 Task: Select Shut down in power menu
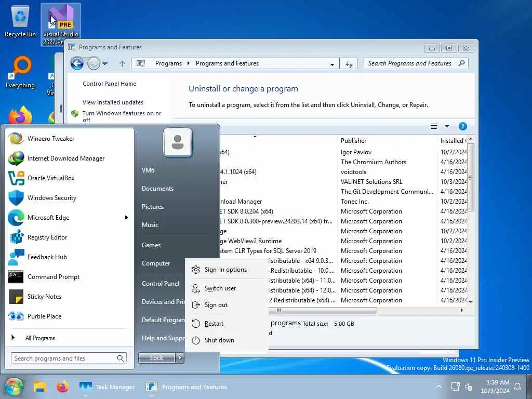pos(227,340)
